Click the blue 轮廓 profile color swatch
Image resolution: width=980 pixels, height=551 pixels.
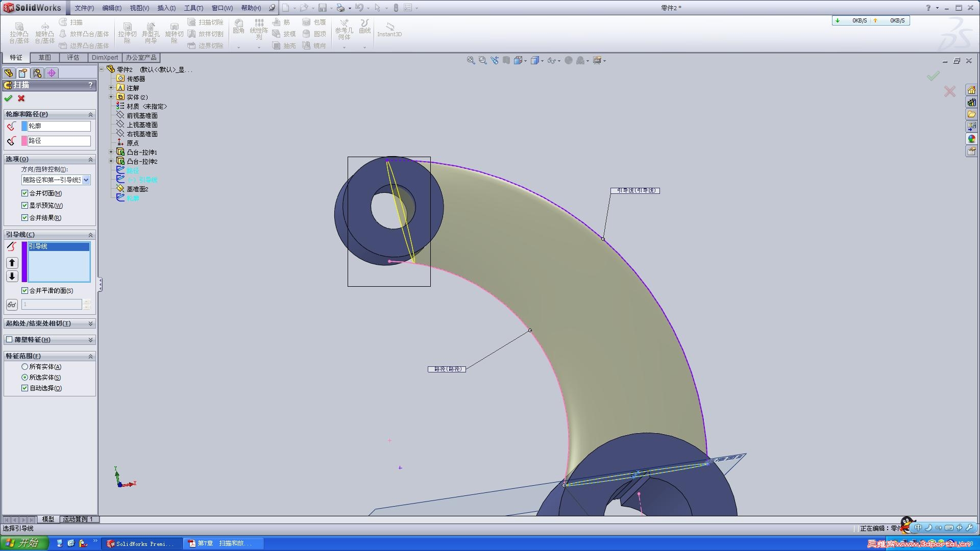(24, 126)
